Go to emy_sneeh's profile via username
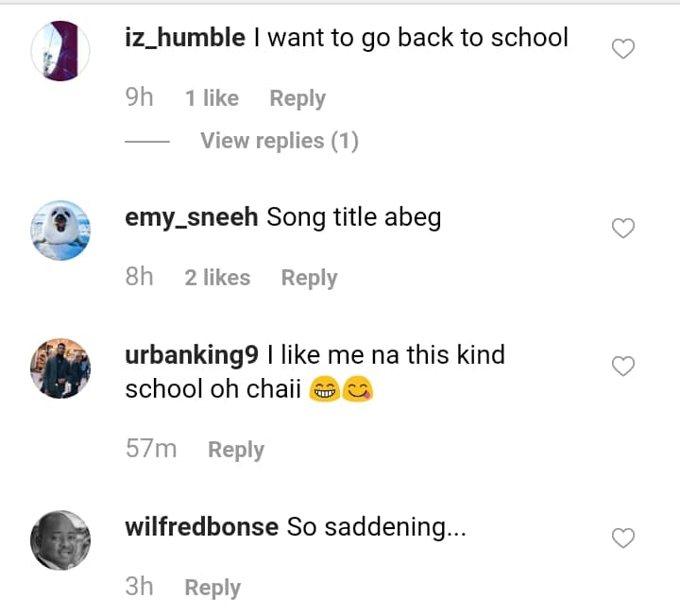 [x=192, y=217]
